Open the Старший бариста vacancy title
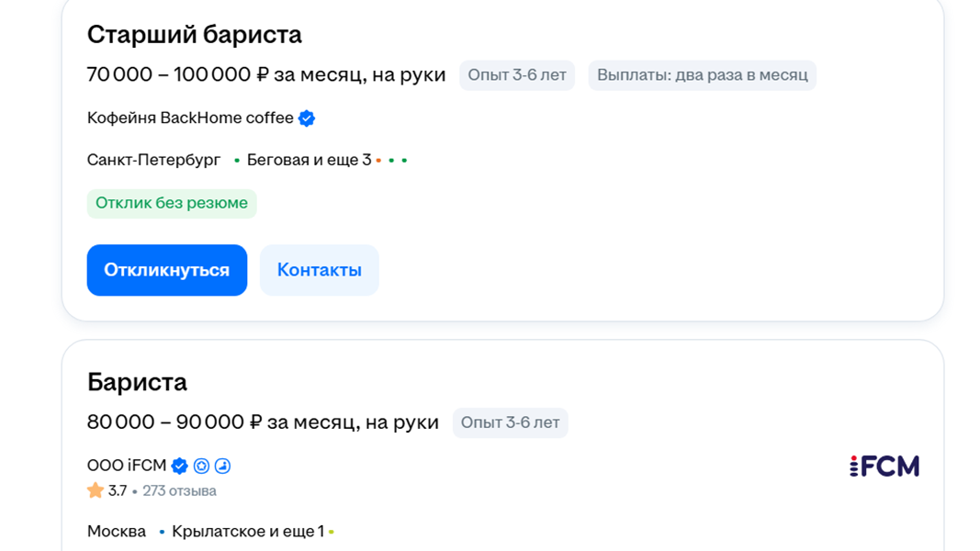Screen dimensions: 980x551 [194, 35]
